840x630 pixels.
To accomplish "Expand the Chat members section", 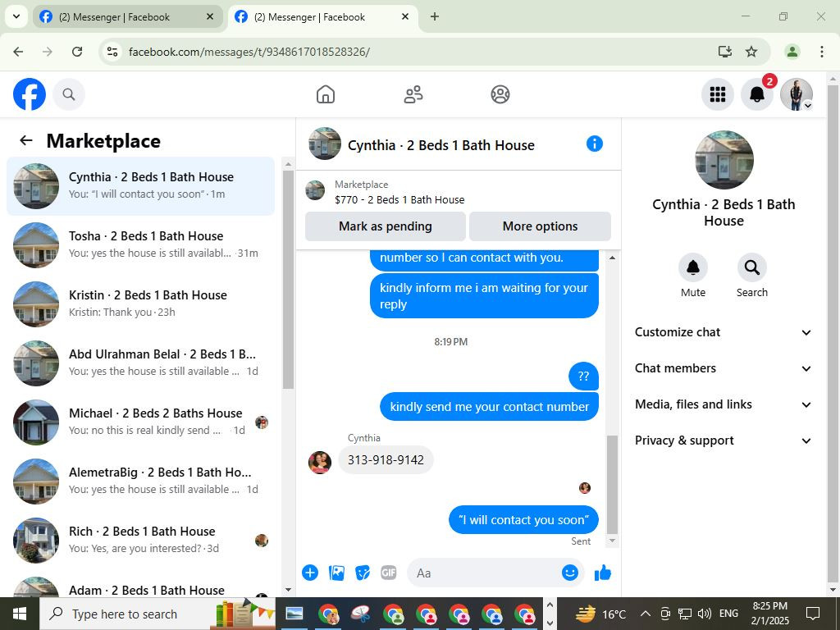I will tap(724, 368).
